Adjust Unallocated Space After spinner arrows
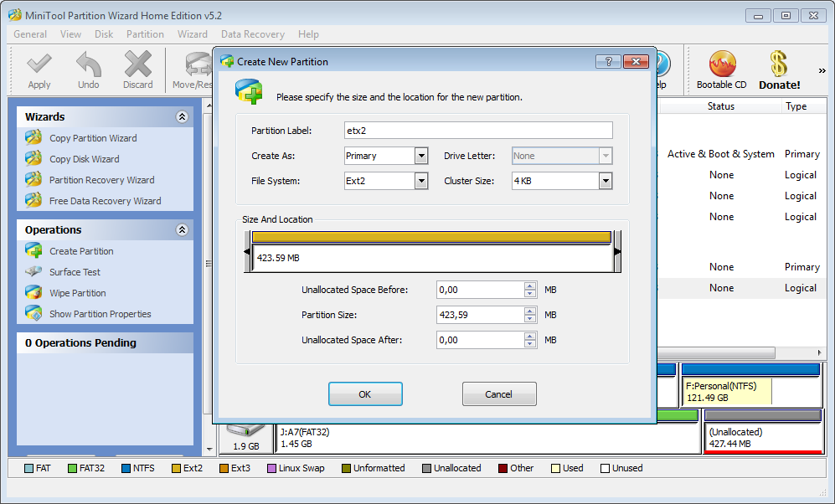The image size is (835, 504). point(530,340)
